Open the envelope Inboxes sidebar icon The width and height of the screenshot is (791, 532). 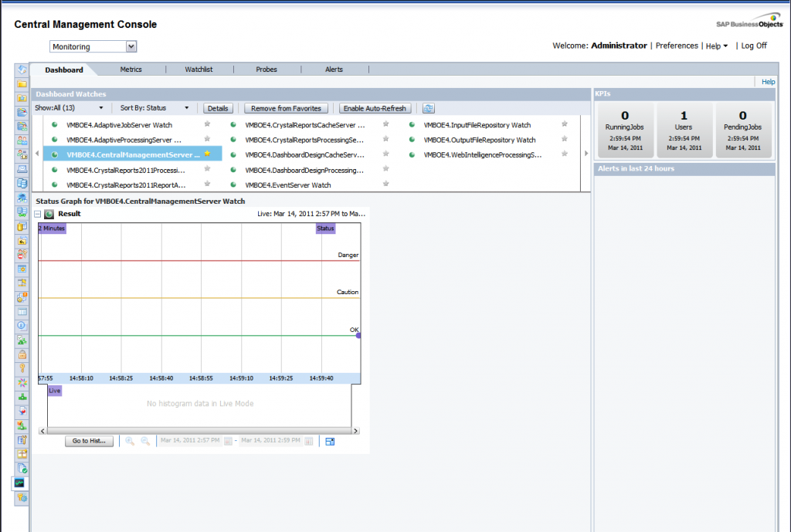coord(22,169)
